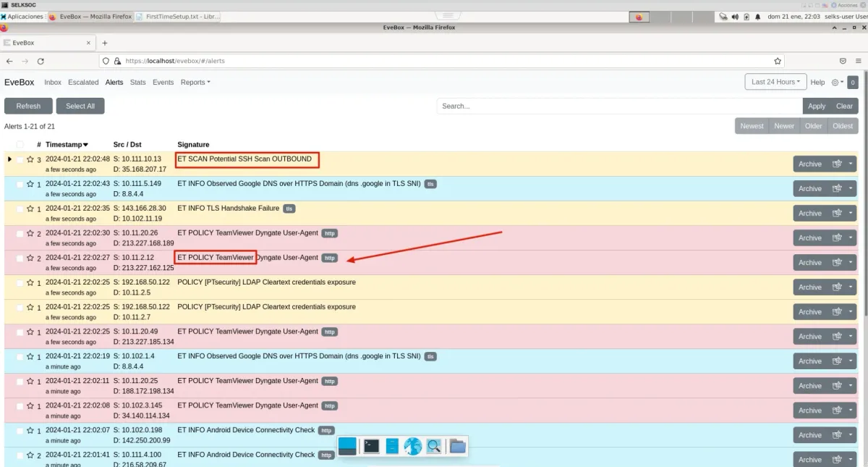Open the magnifier search app in dock
This screenshot has height=467, width=868.
pos(434,446)
